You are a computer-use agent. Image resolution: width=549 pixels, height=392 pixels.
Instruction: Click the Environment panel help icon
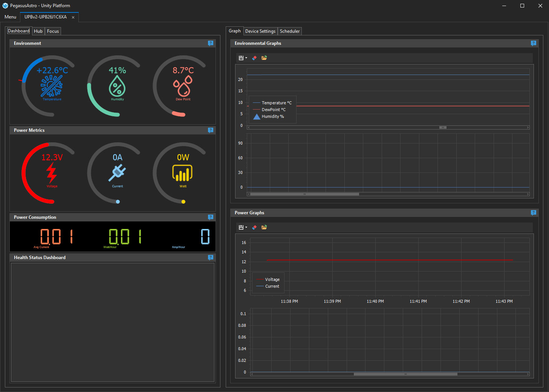pyautogui.click(x=211, y=43)
